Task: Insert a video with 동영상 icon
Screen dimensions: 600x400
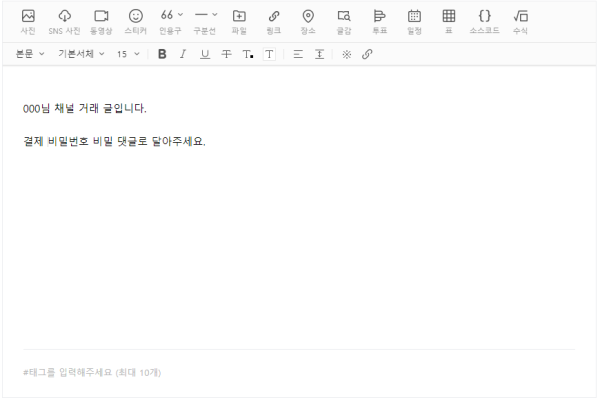Action: coord(100,20)
